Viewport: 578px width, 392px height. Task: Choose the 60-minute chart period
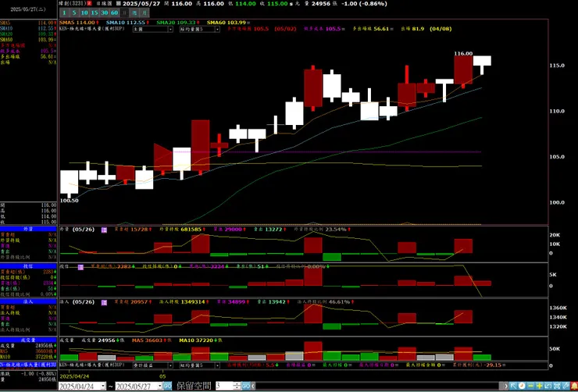pos(115,12)
